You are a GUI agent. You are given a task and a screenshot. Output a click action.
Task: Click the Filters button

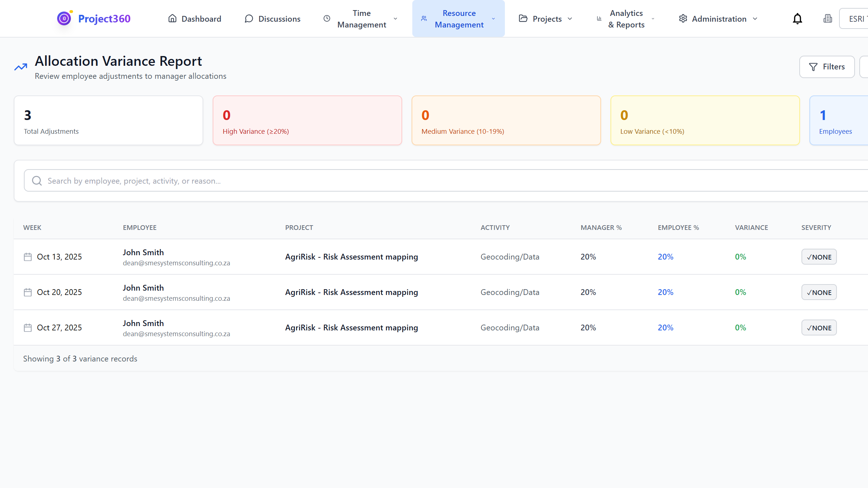tap(827, 67)
